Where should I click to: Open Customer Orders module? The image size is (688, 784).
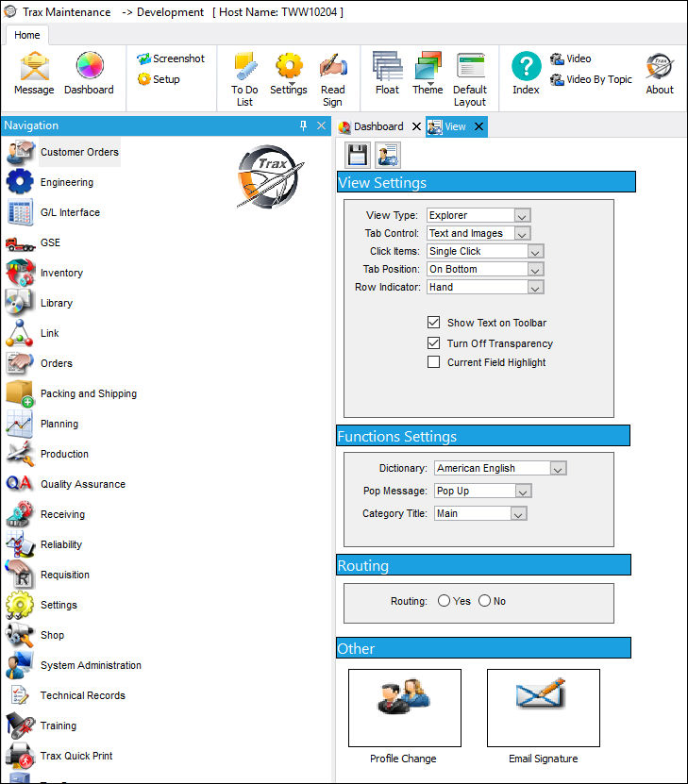[x=63, y=152]
